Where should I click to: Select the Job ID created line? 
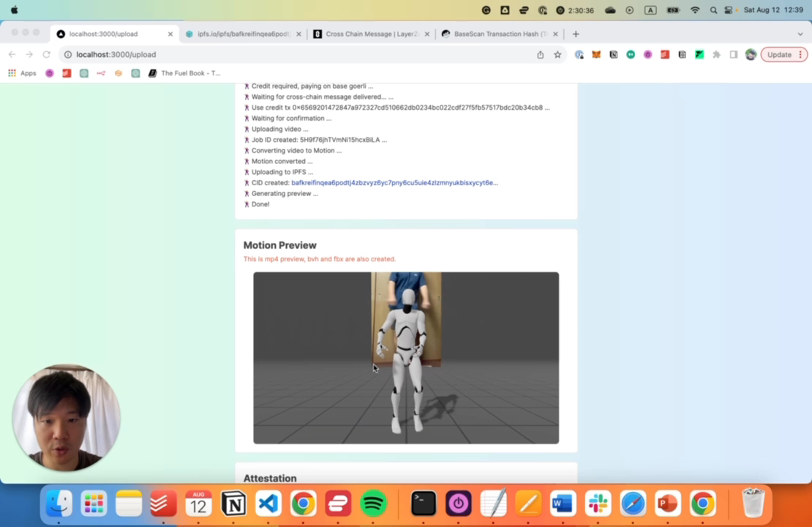point(315,139)
